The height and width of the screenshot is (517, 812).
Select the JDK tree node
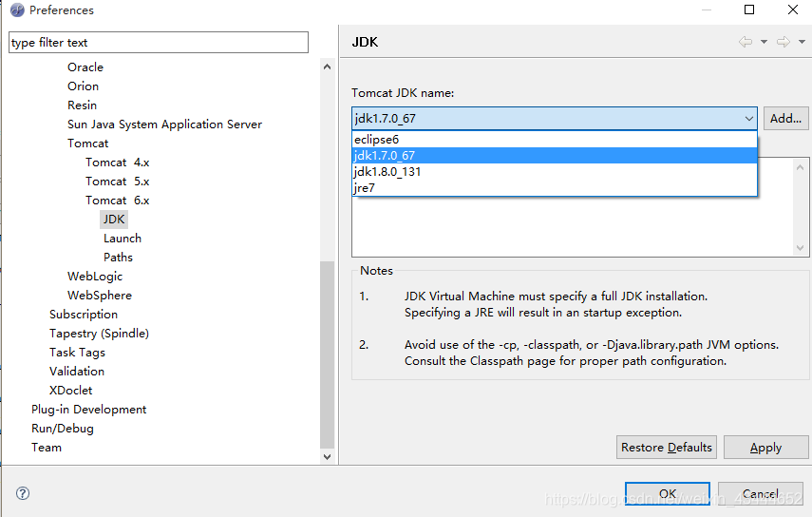click(114, 220)
